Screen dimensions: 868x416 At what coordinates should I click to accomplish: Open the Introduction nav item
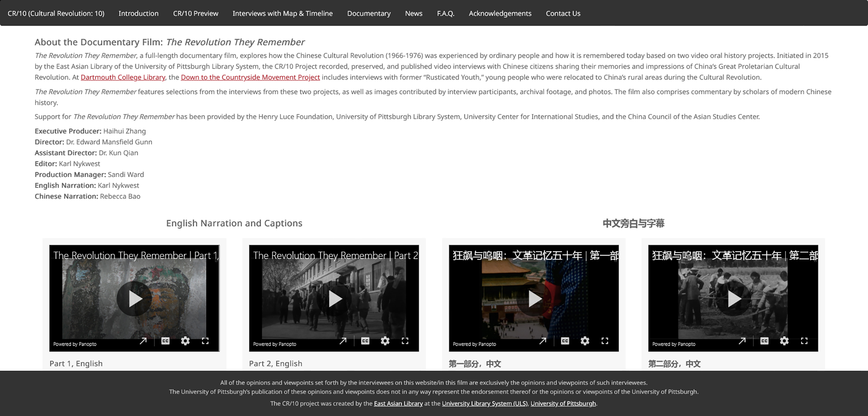click(139, 13)
